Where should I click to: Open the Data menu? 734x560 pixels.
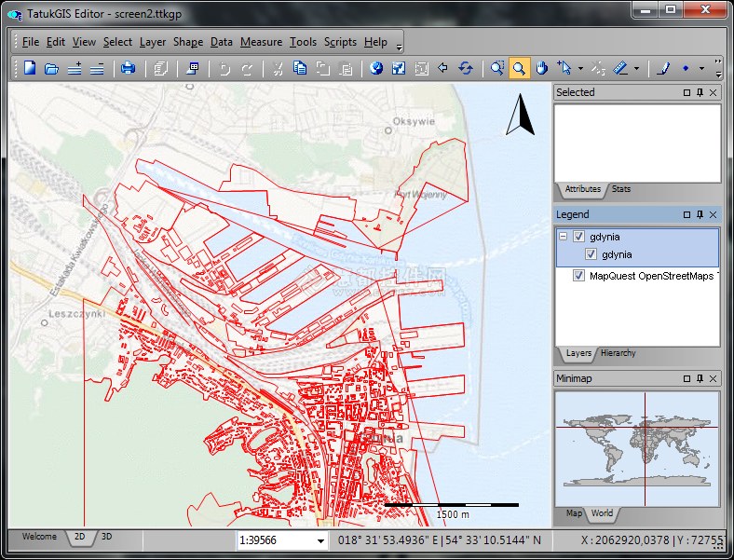tap(222, 42)
